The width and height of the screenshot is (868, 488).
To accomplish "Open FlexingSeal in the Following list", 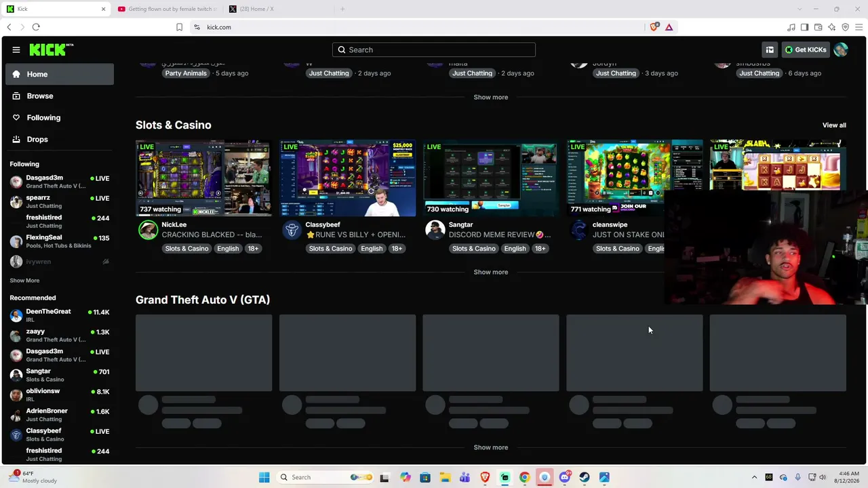I will (x=60, y=241).
